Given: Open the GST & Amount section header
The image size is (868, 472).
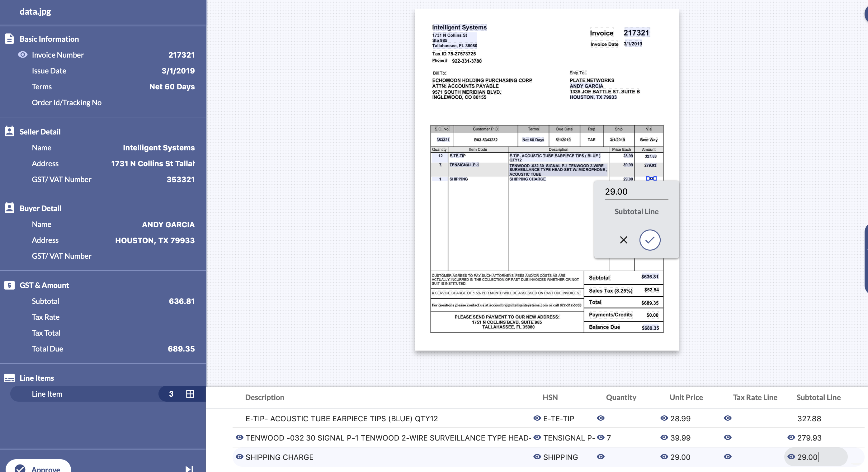Looking at the screenshot, I should pos(44,285).
